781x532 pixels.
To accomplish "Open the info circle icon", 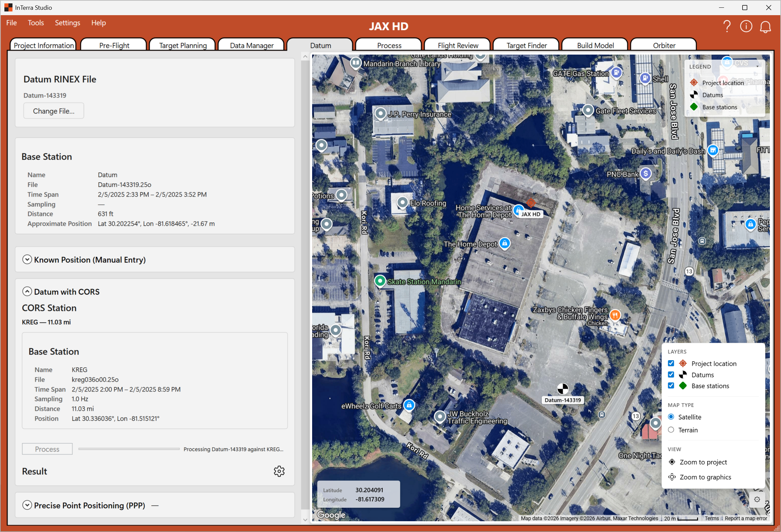I will point(746,26).
